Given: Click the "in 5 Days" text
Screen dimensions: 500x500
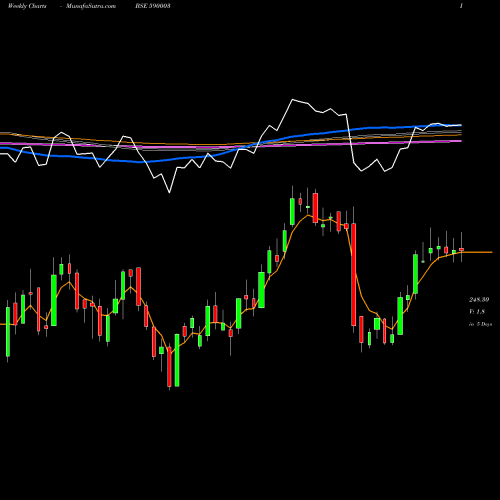Looking at the screenshot, I should tap(480, 324).
